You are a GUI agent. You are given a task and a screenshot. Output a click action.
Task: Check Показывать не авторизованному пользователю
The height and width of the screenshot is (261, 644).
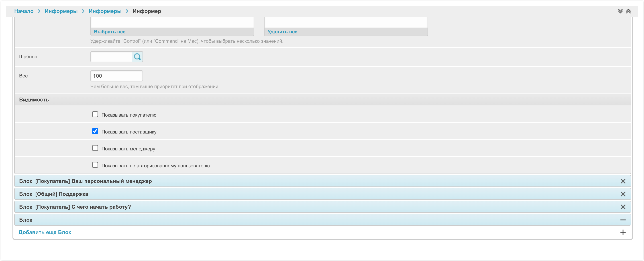(95, 165)
